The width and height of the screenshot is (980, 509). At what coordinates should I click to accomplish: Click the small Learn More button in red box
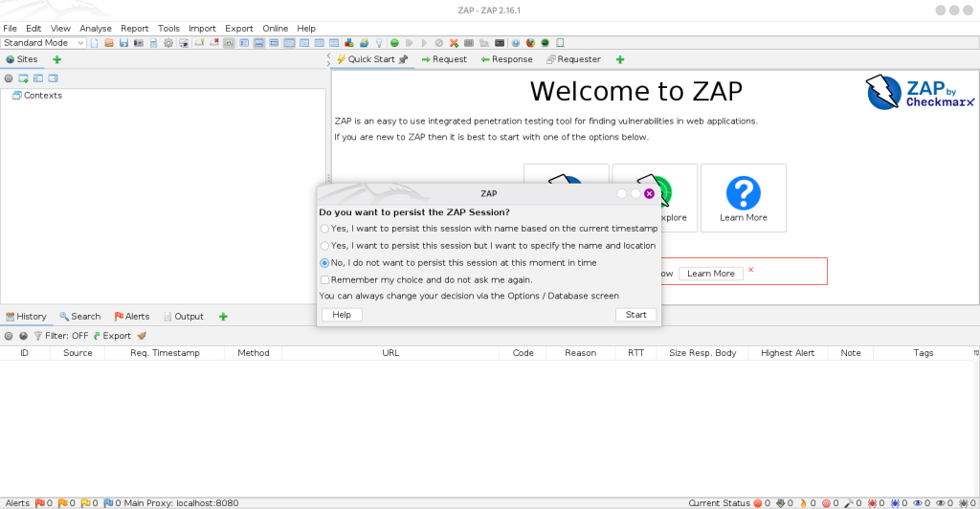point(711,274)
